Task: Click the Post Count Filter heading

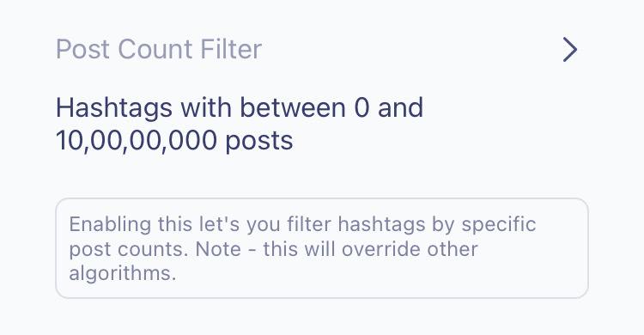Action: (x=159, y=49)
